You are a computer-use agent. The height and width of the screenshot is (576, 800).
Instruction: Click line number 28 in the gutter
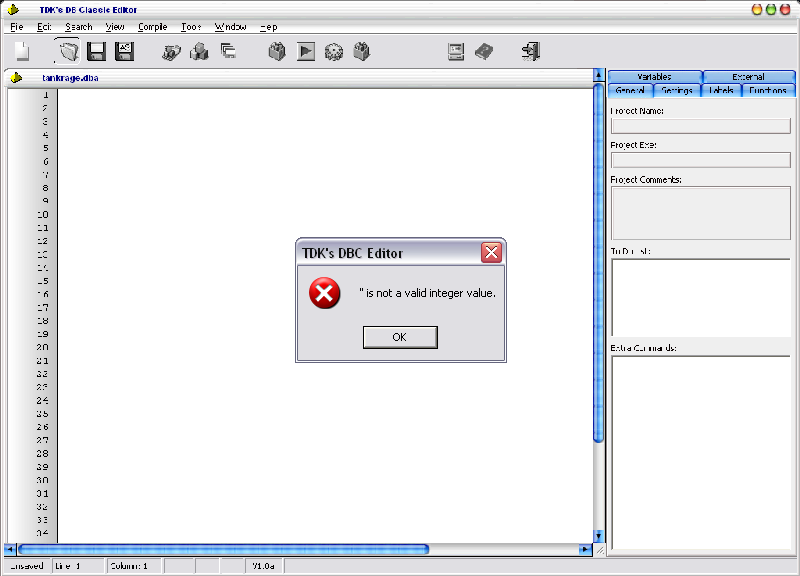tap(42, 453)
